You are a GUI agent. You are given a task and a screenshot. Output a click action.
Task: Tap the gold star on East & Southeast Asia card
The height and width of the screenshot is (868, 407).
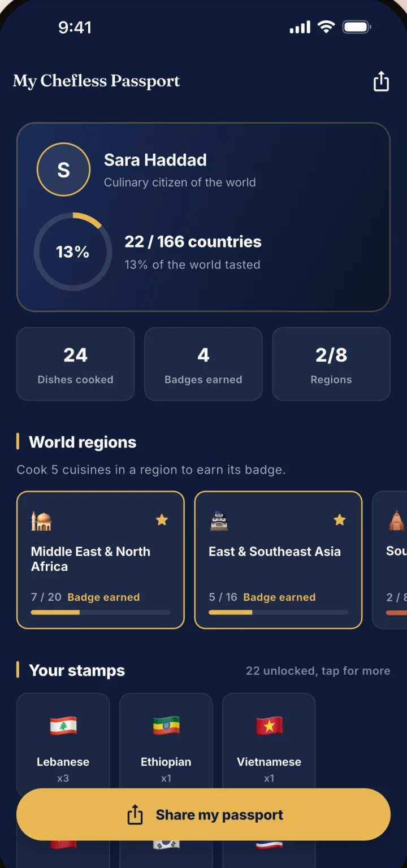point(339,520)
